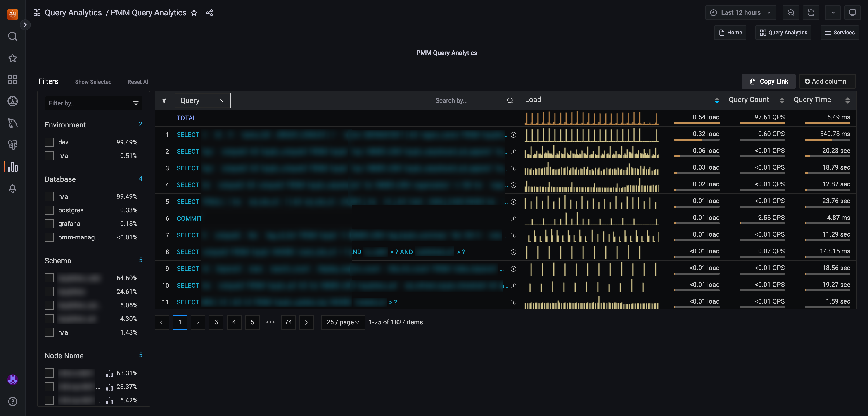Click the 540.78 ms query time bar
Image resolution: width=868 pixels, height=416 pixels.
pyautogui.click(x=827, y=139)
